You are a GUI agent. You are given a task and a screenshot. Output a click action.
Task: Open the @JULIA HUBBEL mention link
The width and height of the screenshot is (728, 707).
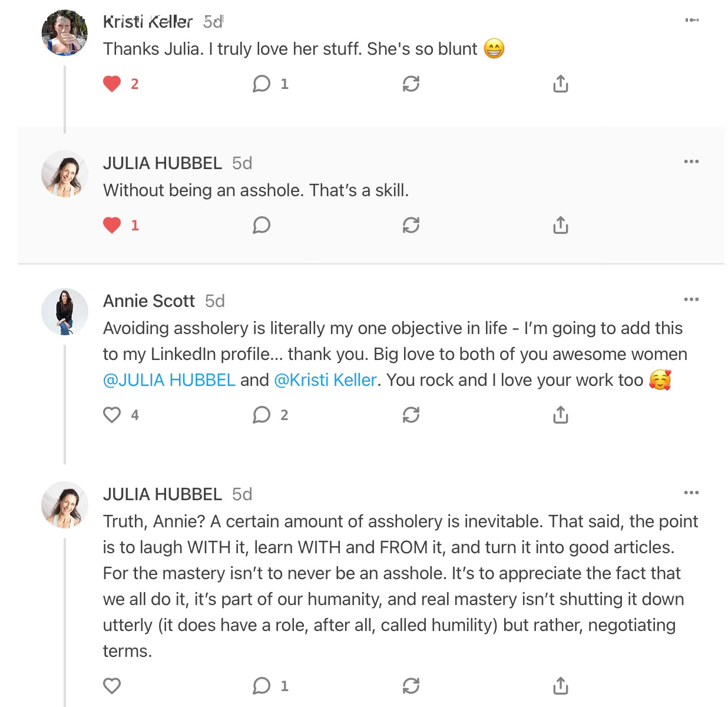tap(169, 380)
